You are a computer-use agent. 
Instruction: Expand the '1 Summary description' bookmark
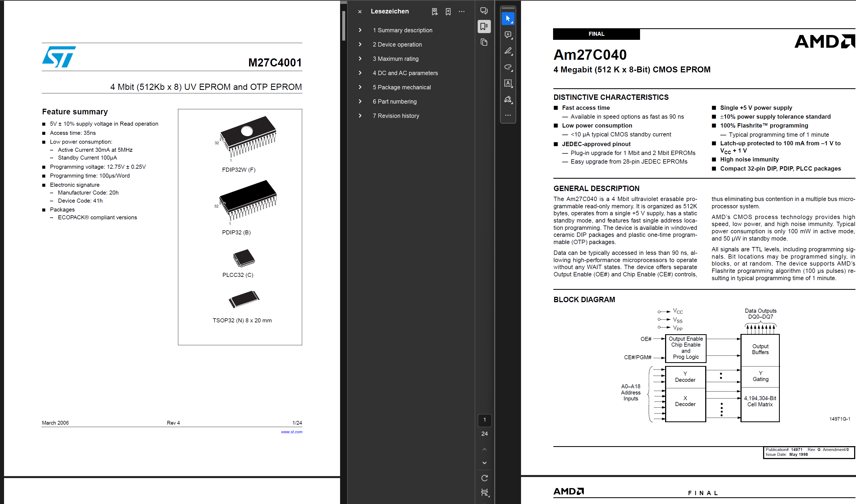(360, 30)
